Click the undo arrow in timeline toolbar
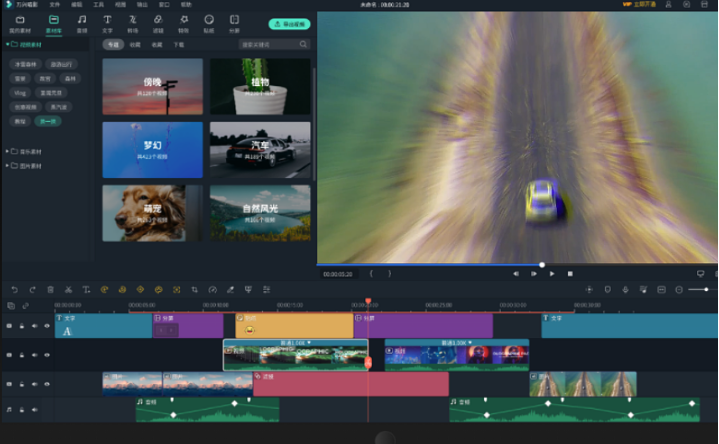This screenshot has width=719, height=444. (14, 289)
